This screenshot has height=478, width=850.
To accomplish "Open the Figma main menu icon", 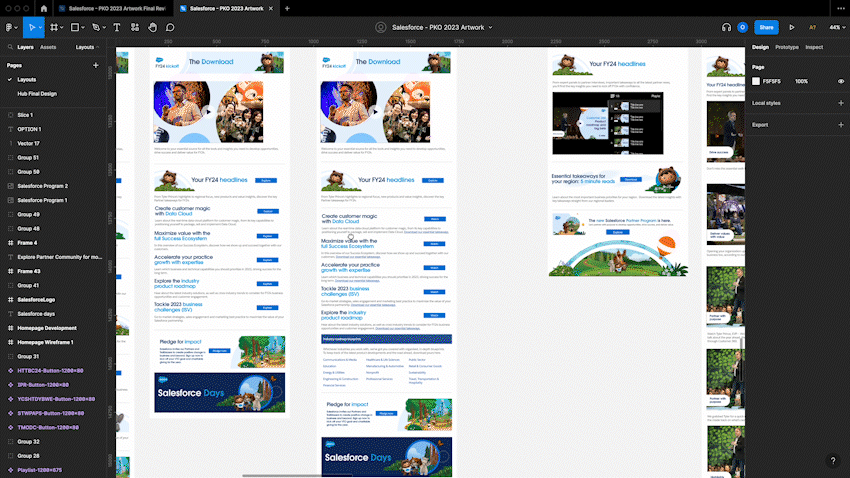I will (x=9, y=27).
